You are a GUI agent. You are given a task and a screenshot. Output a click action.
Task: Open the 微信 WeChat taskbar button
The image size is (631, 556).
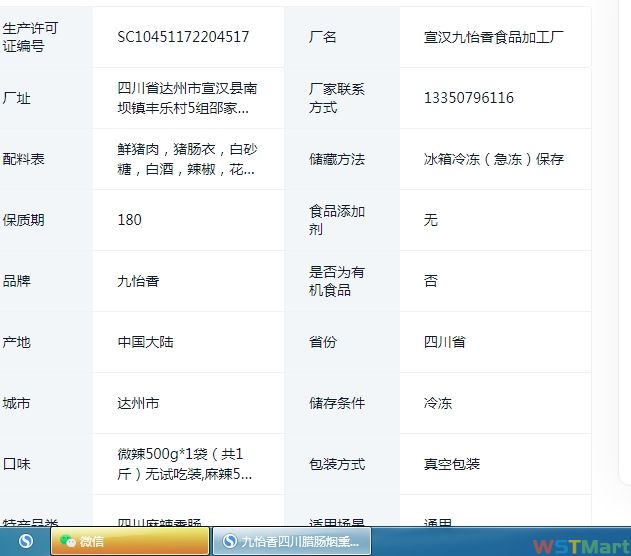(x=128, y=542)
